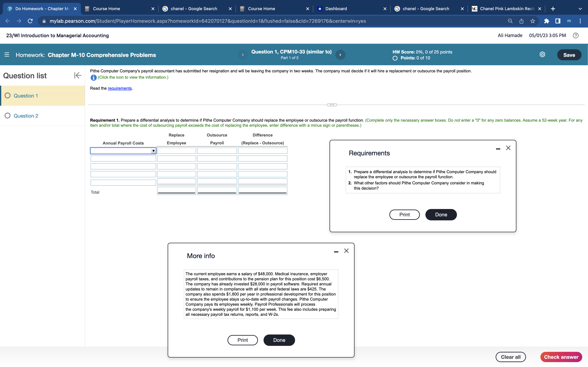The height and width of the screenshot is (367, 588).
Task: Click the Total Replace Employee input box
Action: 176,190
